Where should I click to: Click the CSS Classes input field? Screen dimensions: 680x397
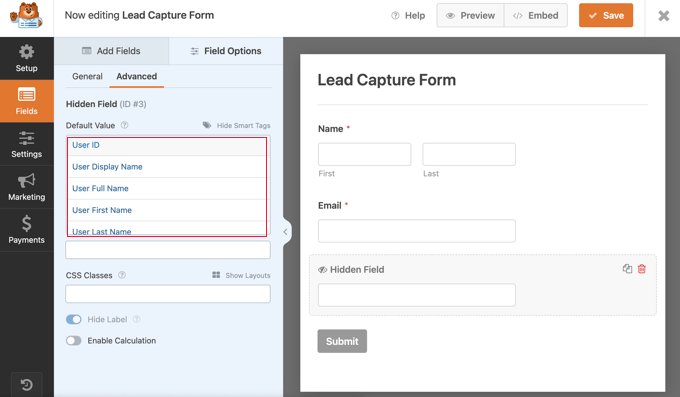click(168, 294)
